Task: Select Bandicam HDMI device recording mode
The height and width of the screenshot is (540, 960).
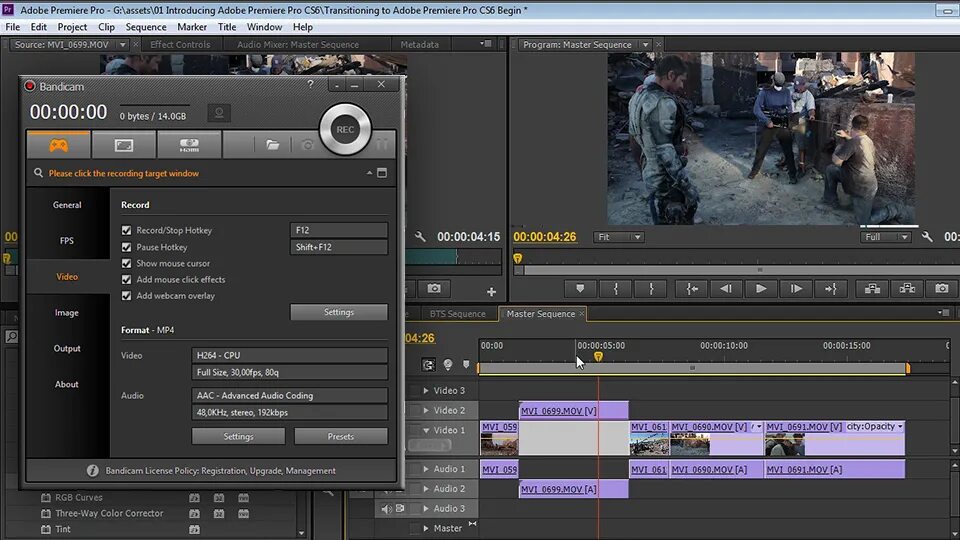Action: pyautogui.click(x=189, y=145)
